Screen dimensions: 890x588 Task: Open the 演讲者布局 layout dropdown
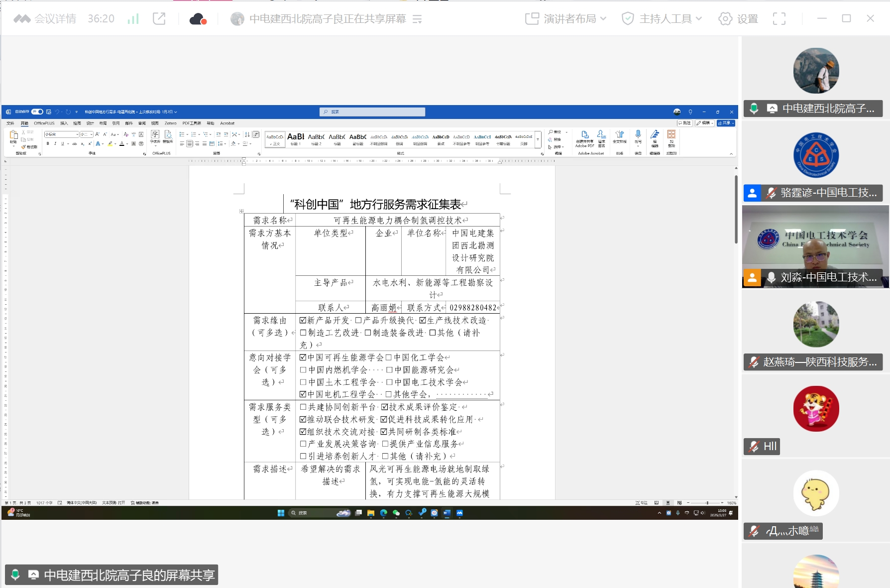tap(566, 19)
